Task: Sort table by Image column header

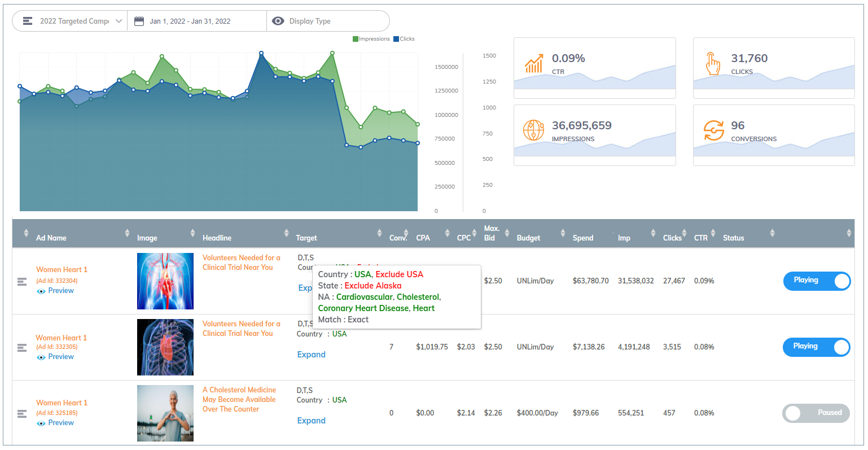Action: click(147, 238)
